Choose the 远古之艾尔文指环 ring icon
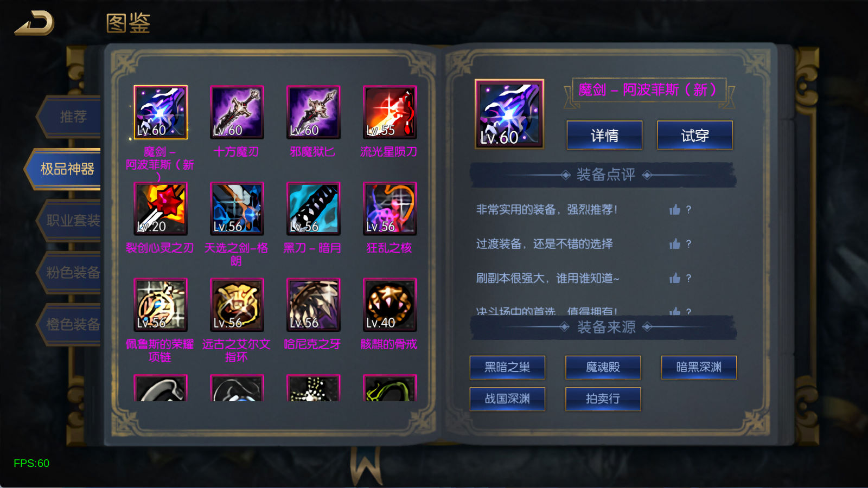 point(237,305)
